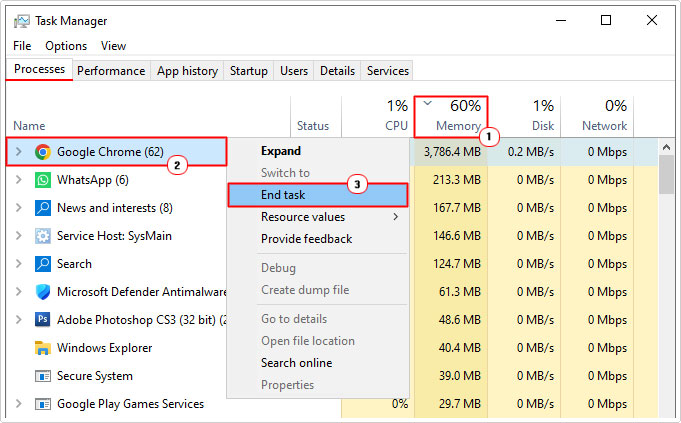Image resolution: width=681 pixels, height=423 pixels.
Task: Click the Task Manager title bar icon
Action: point(21,21)
